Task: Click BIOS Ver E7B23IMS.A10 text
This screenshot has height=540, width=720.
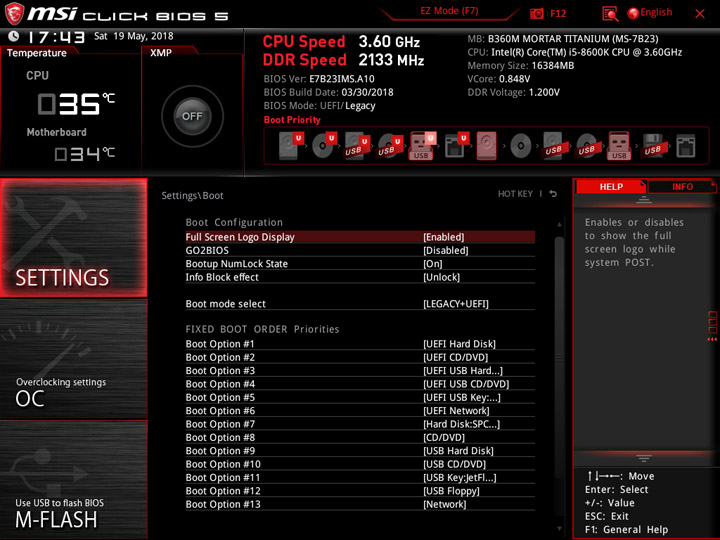Action: (x=319, y=79)
